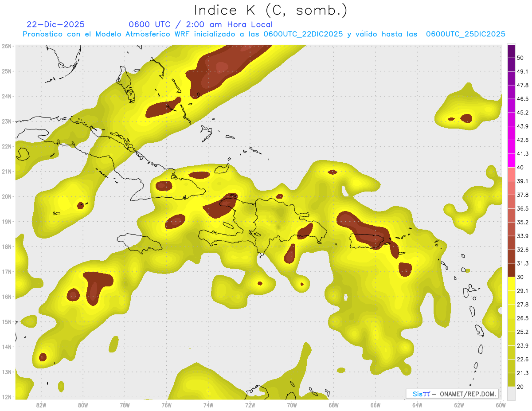Viewport: 532px width, 411px height.
Task: Click the '25N' latitude label
Action: click(7, 71)
